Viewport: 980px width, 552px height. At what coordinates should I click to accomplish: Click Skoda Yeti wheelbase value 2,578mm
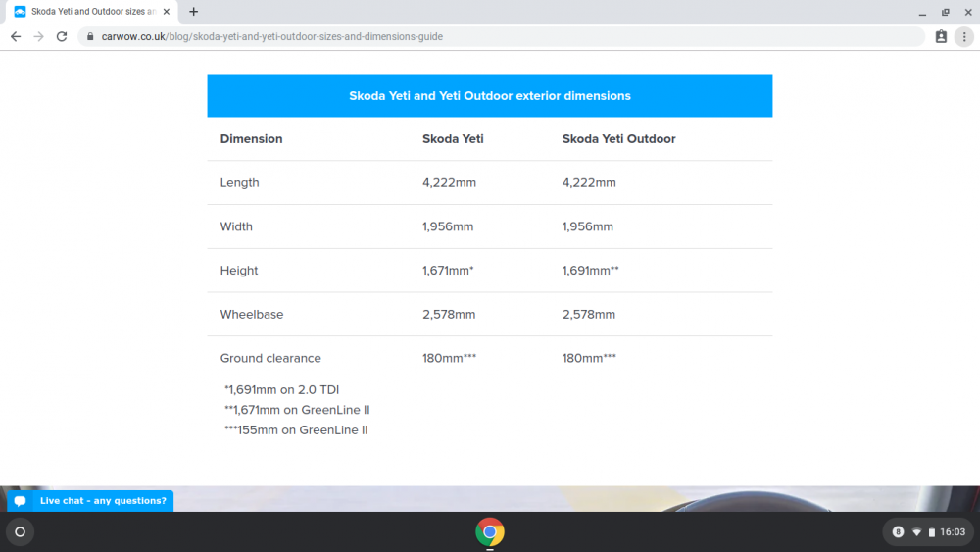[449, 314]
